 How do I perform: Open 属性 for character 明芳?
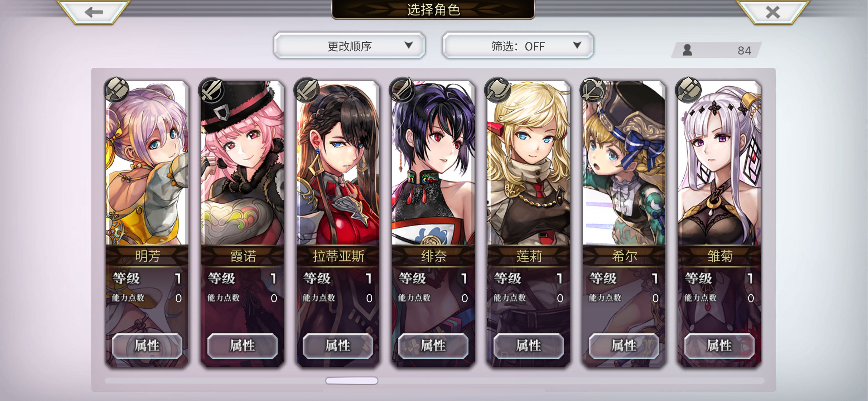[x=147, y=345]
